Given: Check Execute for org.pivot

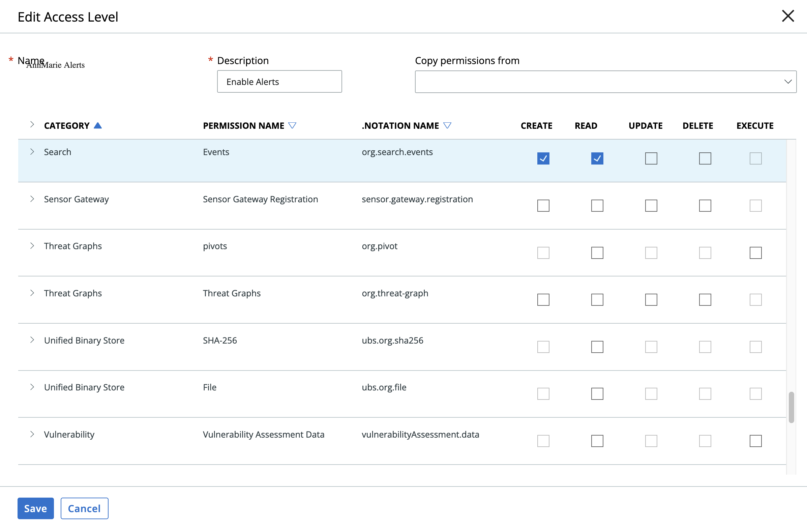Looking at the screenshot, I should tap(755, 253).
